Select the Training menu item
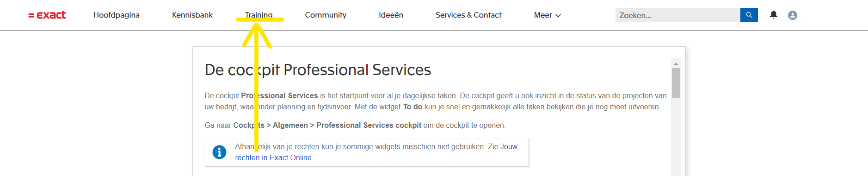This screenshot has width=868, height=176. 259,15
